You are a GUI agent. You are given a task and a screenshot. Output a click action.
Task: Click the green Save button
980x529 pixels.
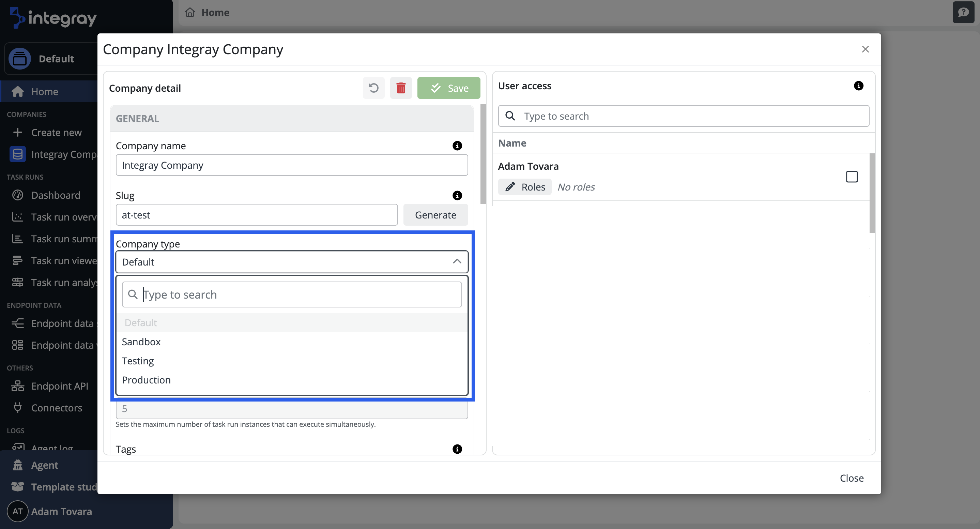448,88
